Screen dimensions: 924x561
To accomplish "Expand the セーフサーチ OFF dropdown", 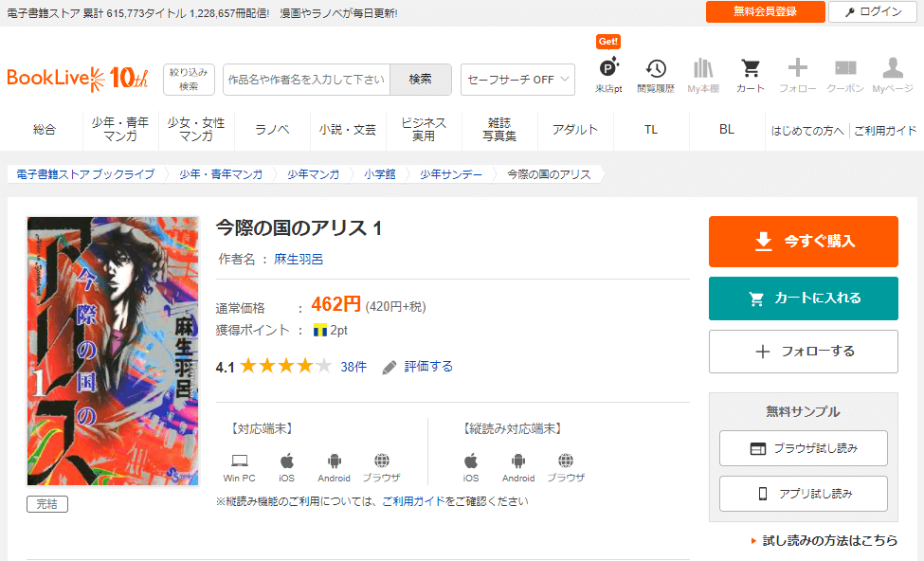I will point(517,80).
